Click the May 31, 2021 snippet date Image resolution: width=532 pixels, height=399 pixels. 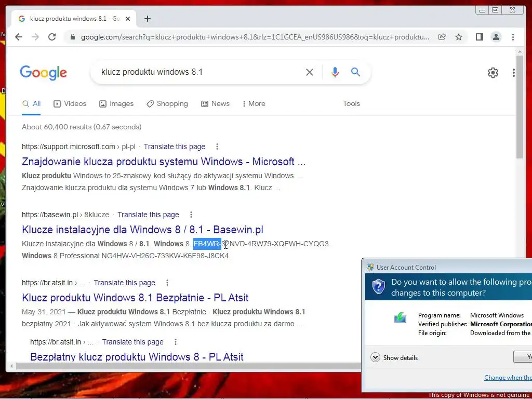click(x=44, y=312)
